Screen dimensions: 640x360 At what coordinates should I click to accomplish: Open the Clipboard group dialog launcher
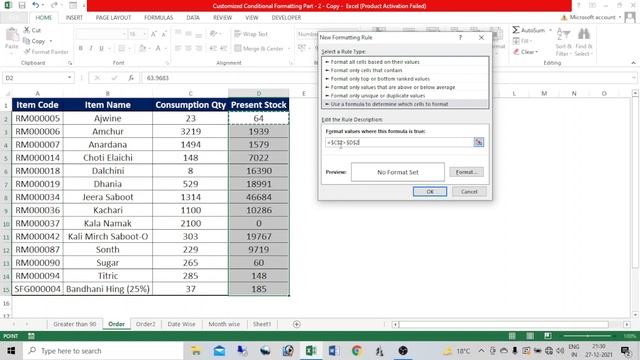[x=70, y=63]
